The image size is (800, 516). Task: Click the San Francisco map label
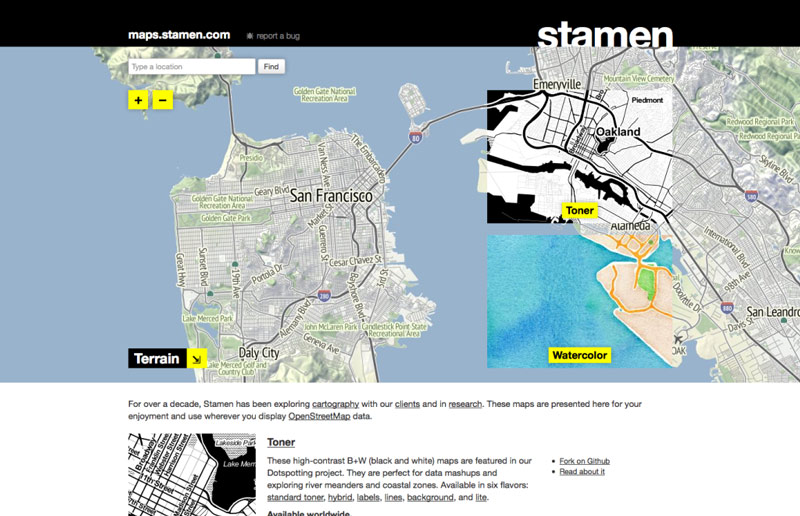[x=331, y=196]
